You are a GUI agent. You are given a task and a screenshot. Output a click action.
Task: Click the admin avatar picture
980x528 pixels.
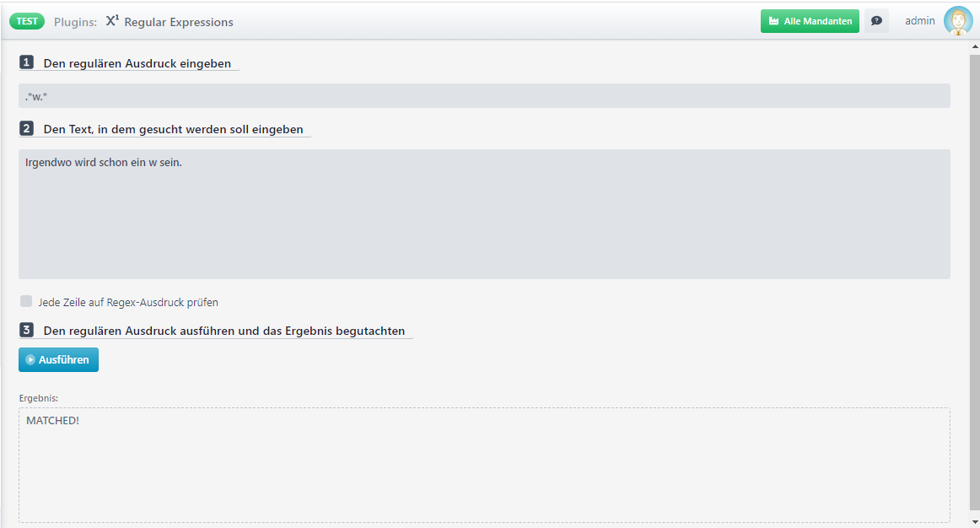pyautogui.click(x=957, y=20)
